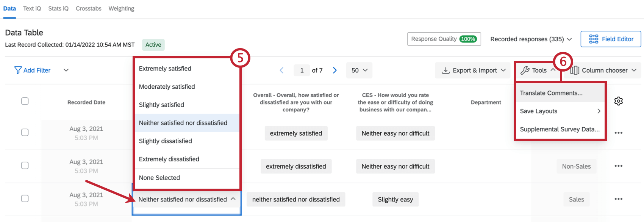
Task: Open the Field Editor
Action: [x=611, y=39]
